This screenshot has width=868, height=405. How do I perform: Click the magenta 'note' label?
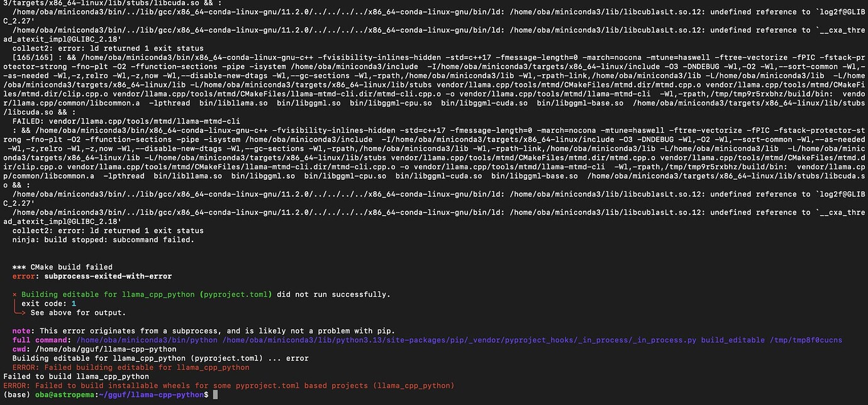(x=21, y=331)
